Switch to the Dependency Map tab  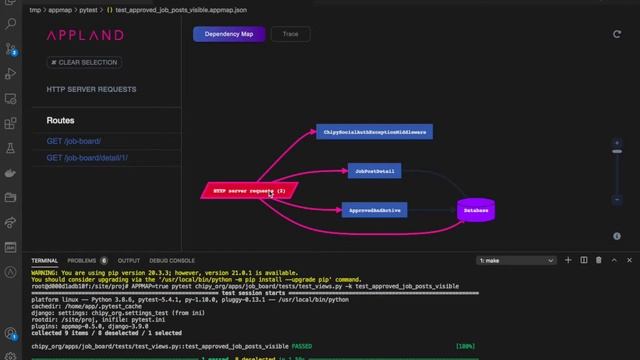click(229, 34)
